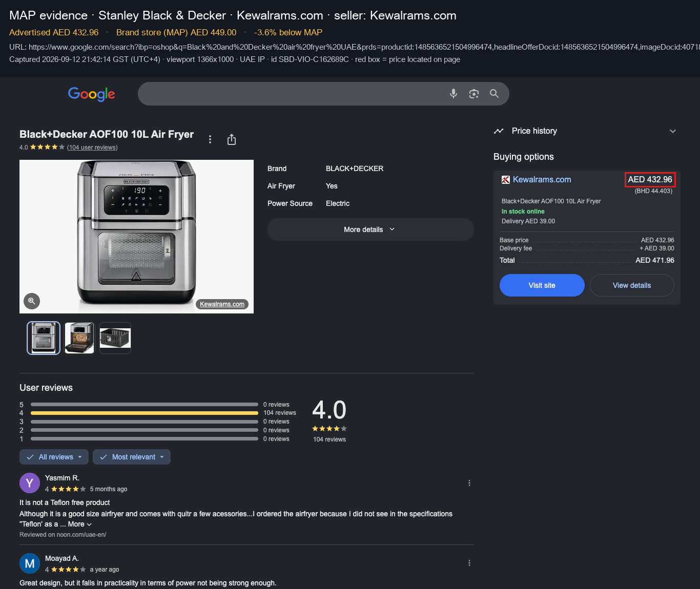Click the '5 months ago' review date
Image resolution: width=700 pixels, height=589 pixels.
[x=109, y=489]
